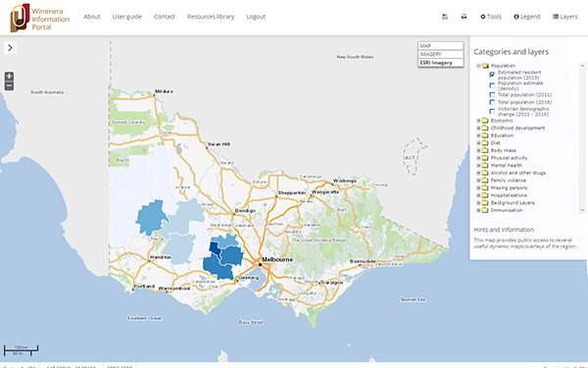The height and width of the screenshot is (368, 588).
Task: Click the Mildura label on the map
Action: pos(165,91)
